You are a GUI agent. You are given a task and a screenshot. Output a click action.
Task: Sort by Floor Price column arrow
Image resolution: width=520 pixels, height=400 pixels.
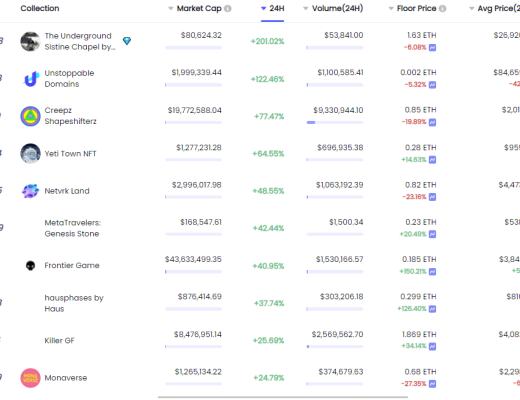tap(391, 8)
